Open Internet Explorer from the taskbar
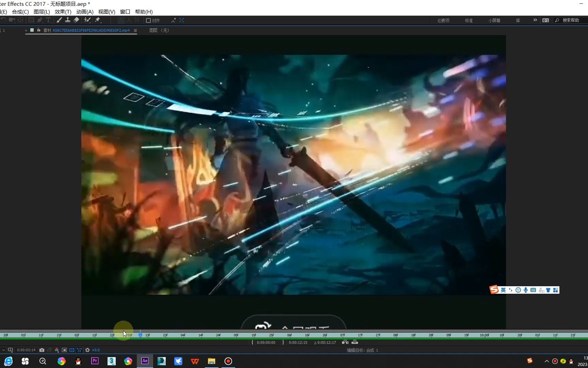The width and height of the screenshot is (588, 368). point(8,361)
